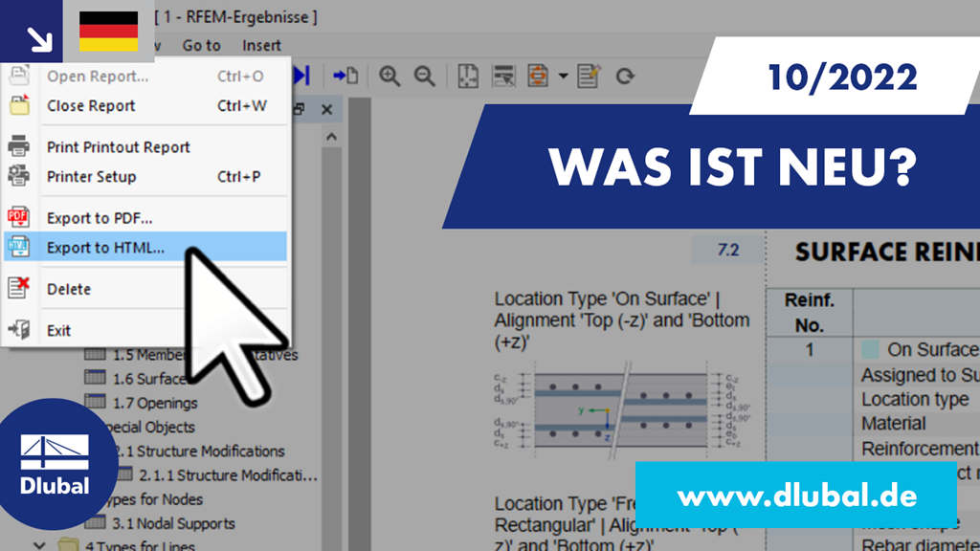Click the Dlubal logo circle

54,464
